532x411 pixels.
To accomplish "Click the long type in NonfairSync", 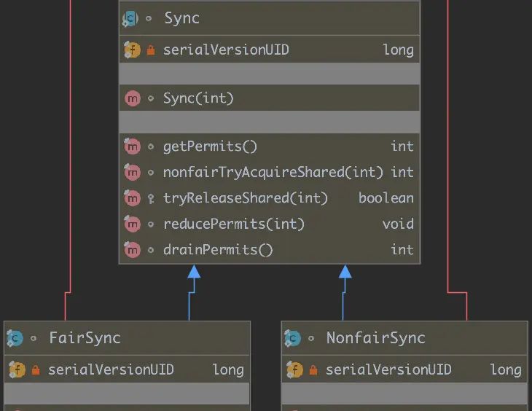I will pyautogui.click(x=506, y=369).
